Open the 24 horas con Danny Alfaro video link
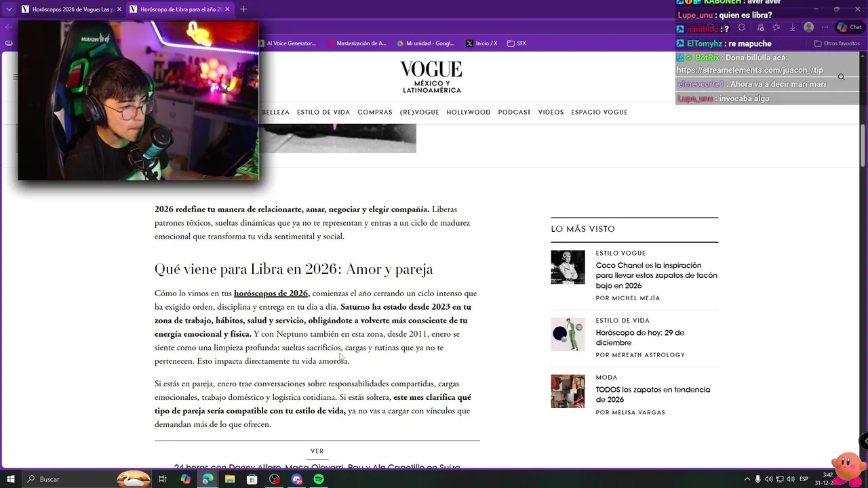This screenshot has width=868, height=488. (317, 467)
